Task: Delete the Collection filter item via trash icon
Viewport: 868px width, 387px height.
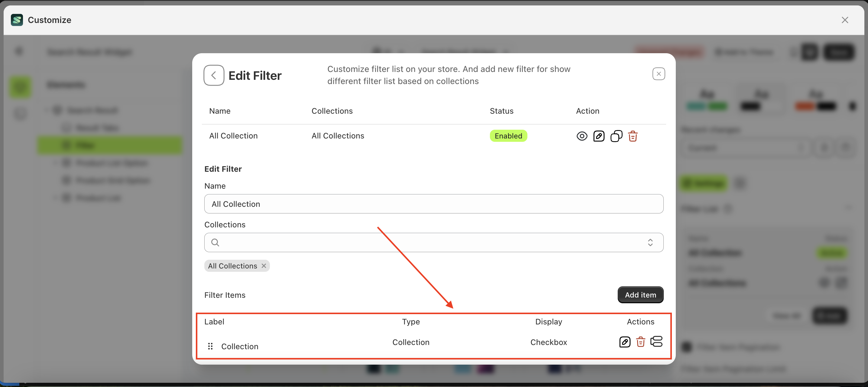Action: [x=640, y=342]
